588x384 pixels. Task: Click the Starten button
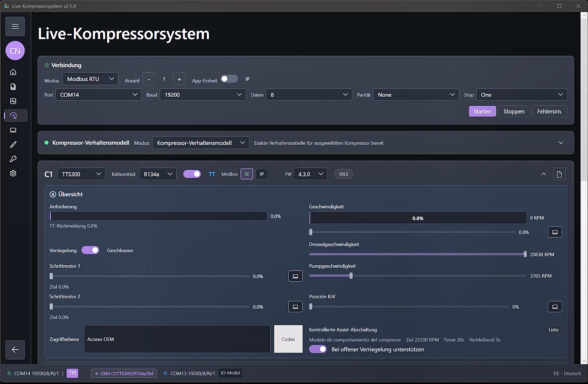pyautogui.click(x=482, y=111)
